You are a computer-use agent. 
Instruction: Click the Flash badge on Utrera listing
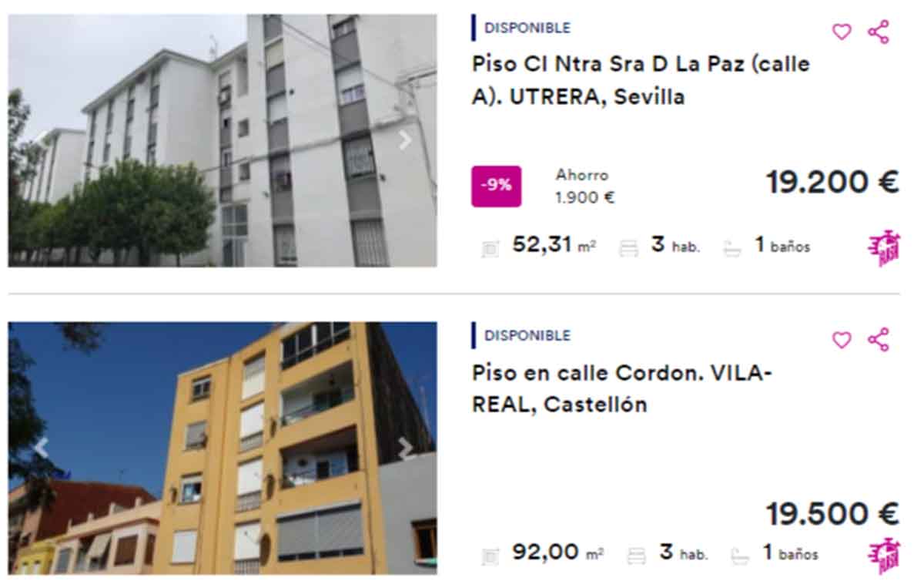click(x=884, y=248)
